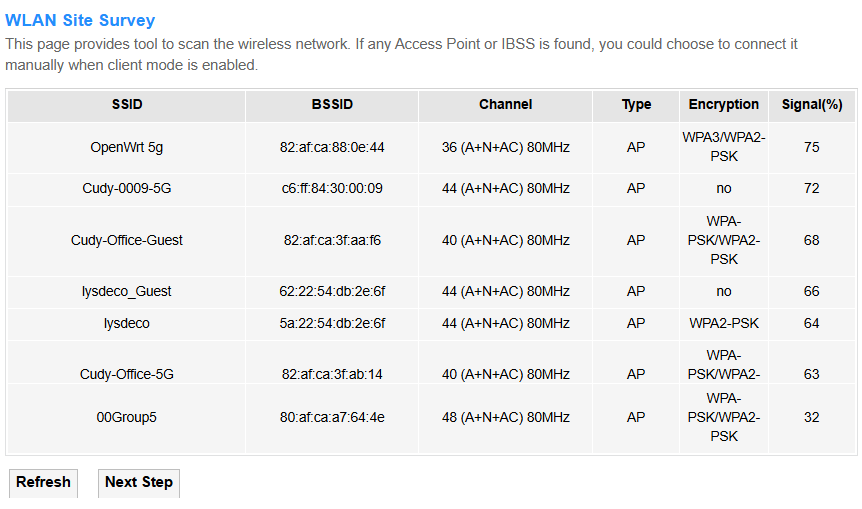Click the WPA3/WPA2-PSK encryption cell

pyautogui.click(x=723, y=147)
